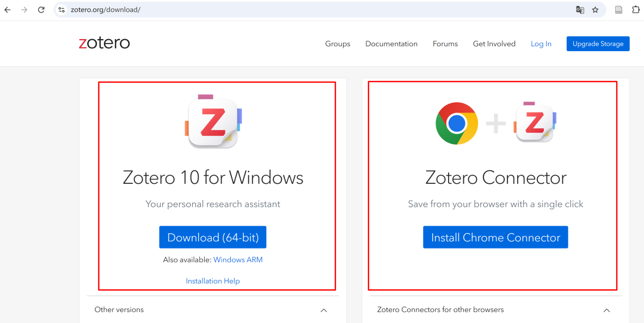Open site information icon in address bar
Viewport: 644px width, 323px height.
click(x=61, y=9)
